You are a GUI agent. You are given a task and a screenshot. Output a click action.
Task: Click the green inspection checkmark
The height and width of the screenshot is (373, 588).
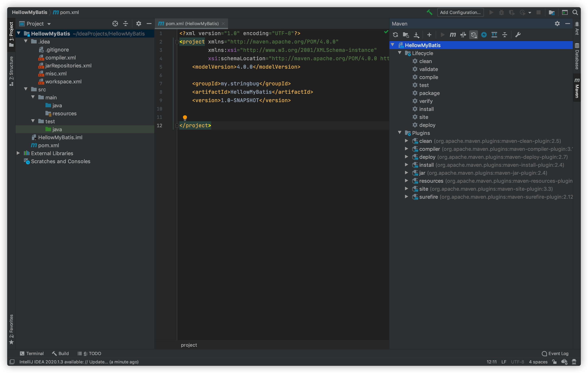[x=386, y=32]
